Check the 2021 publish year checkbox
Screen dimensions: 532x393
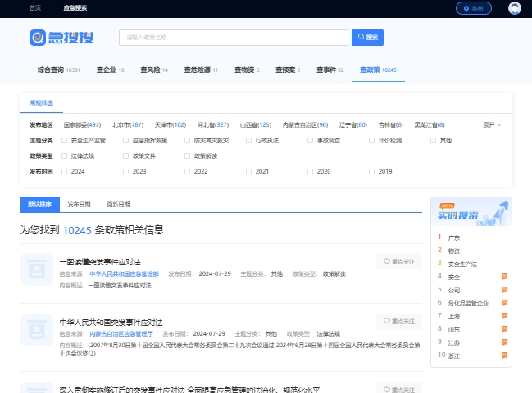pyautogui.click(x=248, y=171)
